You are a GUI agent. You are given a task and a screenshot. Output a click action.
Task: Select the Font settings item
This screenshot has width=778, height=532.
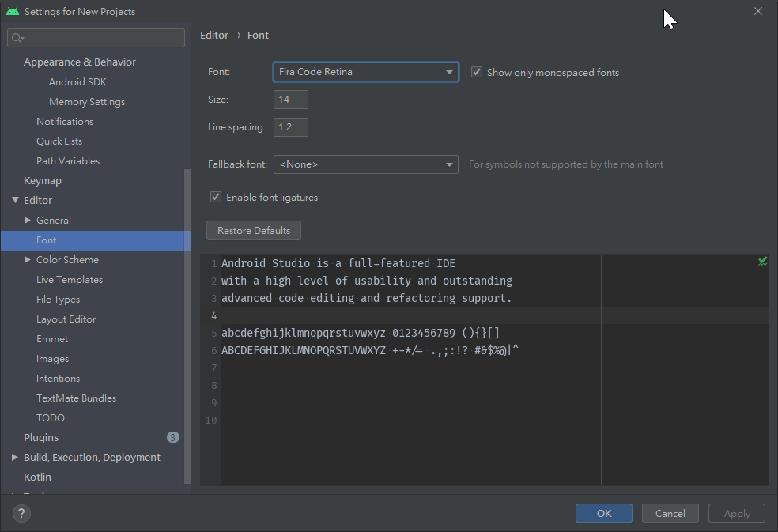pyautogui.click(x=96, y=240)
